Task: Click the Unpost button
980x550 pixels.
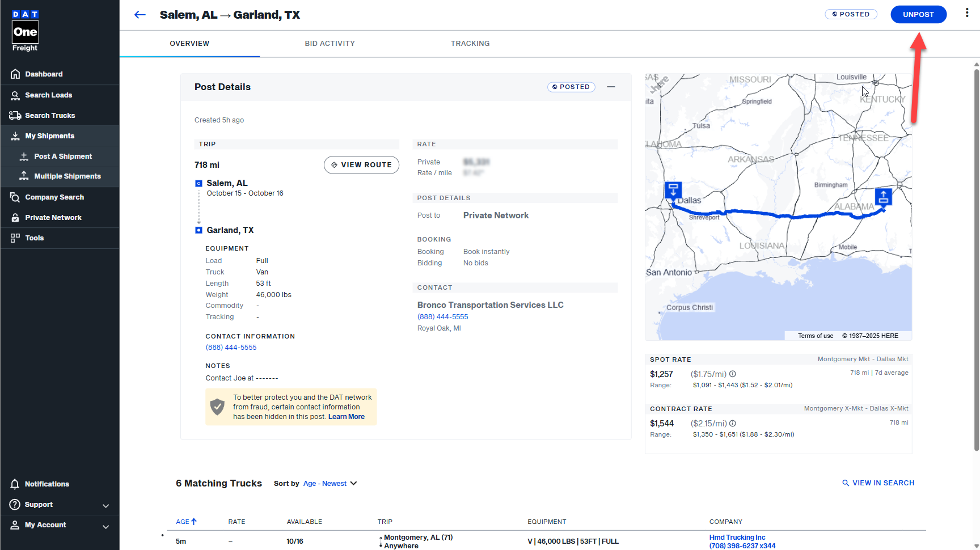Action: 918,15
